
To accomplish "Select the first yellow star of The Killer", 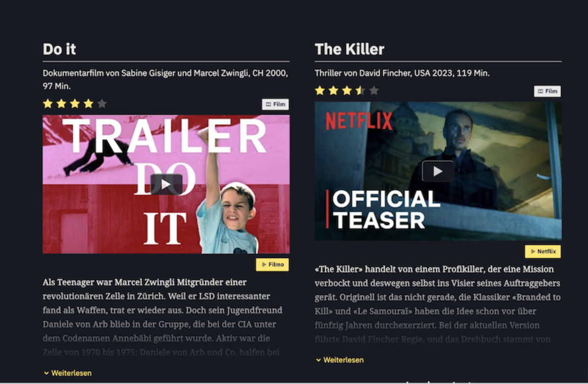I will pos(319,90).
